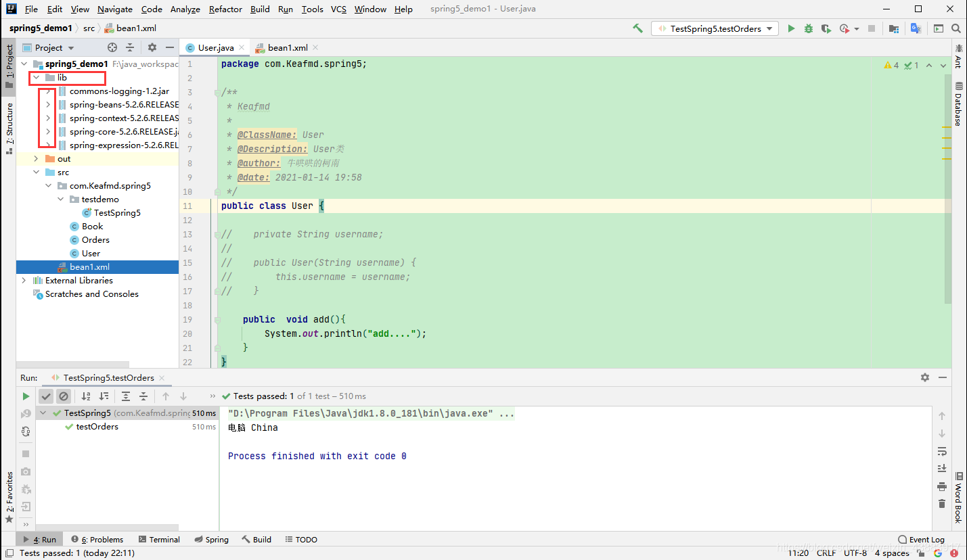
Task: Expand the out folder
Action: click(36, 159)
